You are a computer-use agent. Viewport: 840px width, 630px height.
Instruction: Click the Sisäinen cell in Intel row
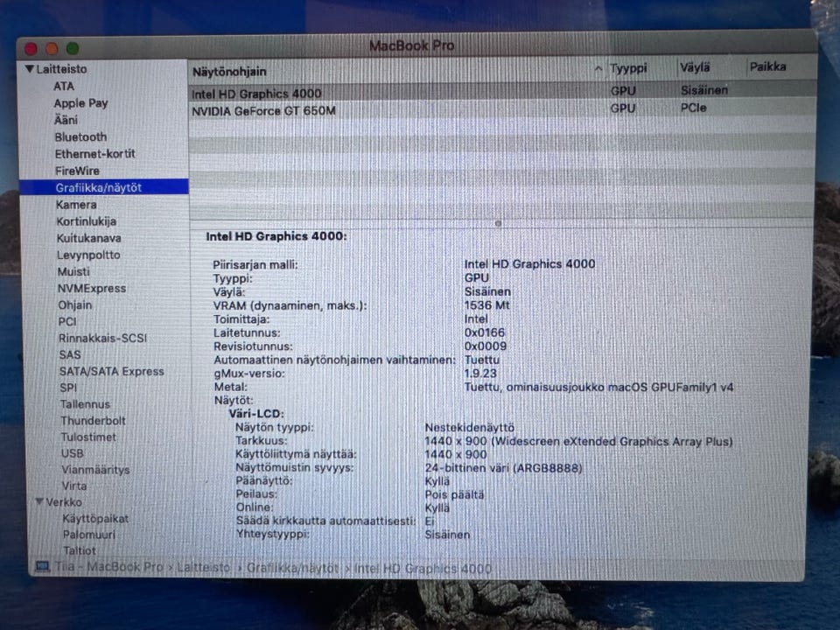tap(703, 90)
